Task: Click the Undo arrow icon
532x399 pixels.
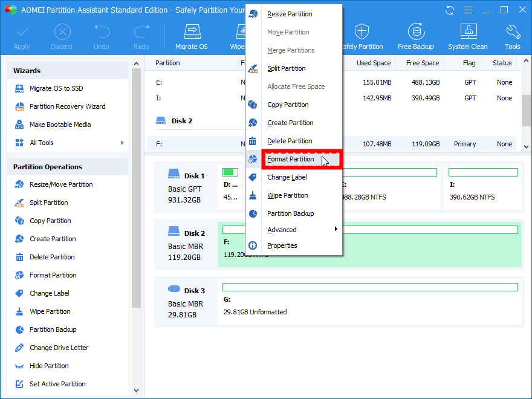Action: (102, 31)
